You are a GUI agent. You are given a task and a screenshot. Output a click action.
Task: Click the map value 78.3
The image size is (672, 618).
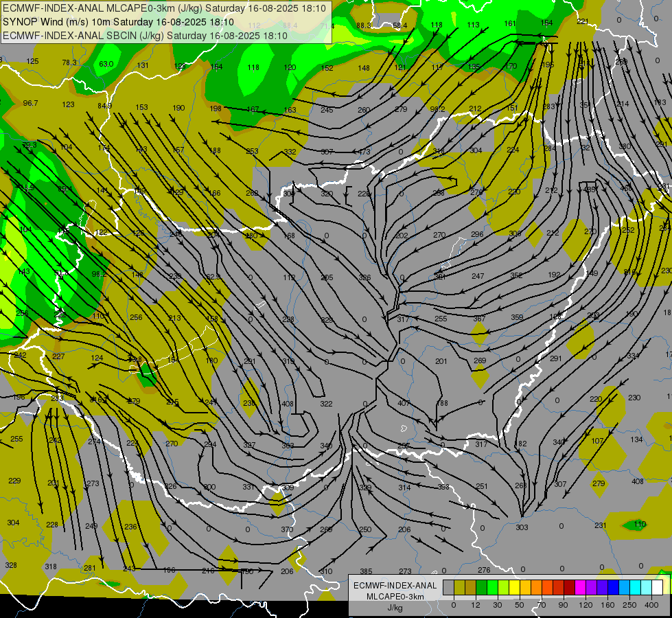pos(69,62)
